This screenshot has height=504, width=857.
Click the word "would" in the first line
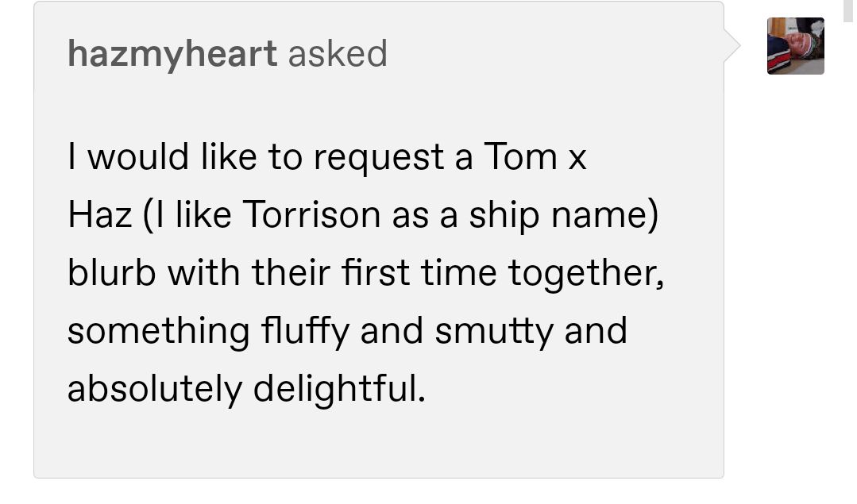[138, 156]
